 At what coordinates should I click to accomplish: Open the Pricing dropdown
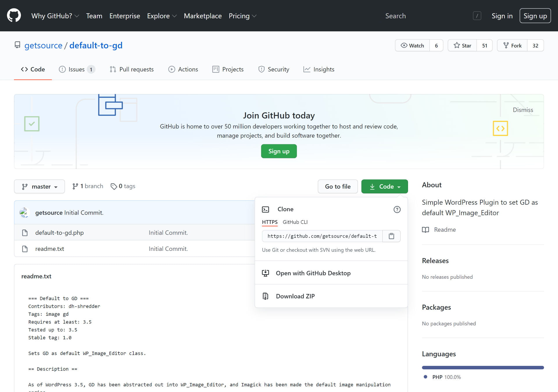click(x=242, y=16)
